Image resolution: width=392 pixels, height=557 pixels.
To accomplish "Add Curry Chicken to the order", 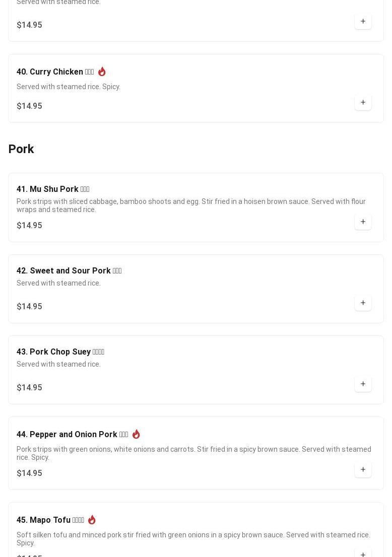I will (363, 102).
